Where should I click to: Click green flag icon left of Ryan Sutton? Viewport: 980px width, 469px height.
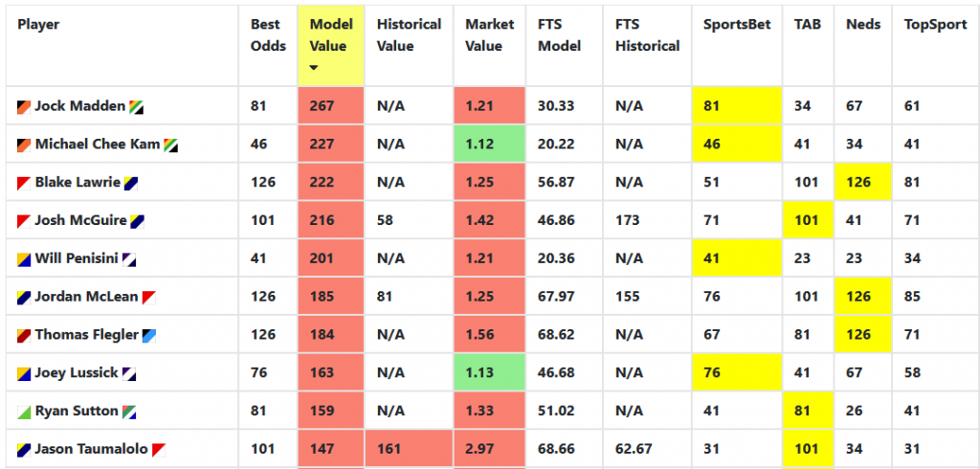pos(24,413)
